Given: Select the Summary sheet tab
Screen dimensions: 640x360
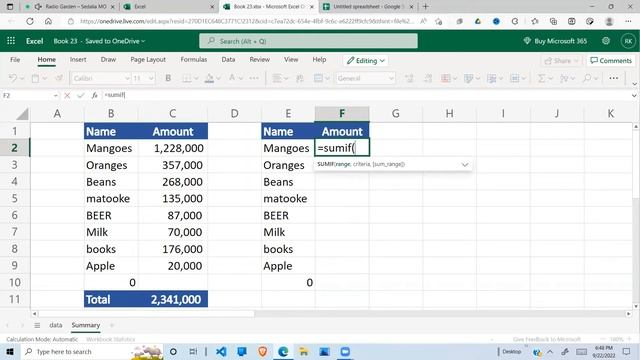Looking at the screenshot, I should pos(86,325).
